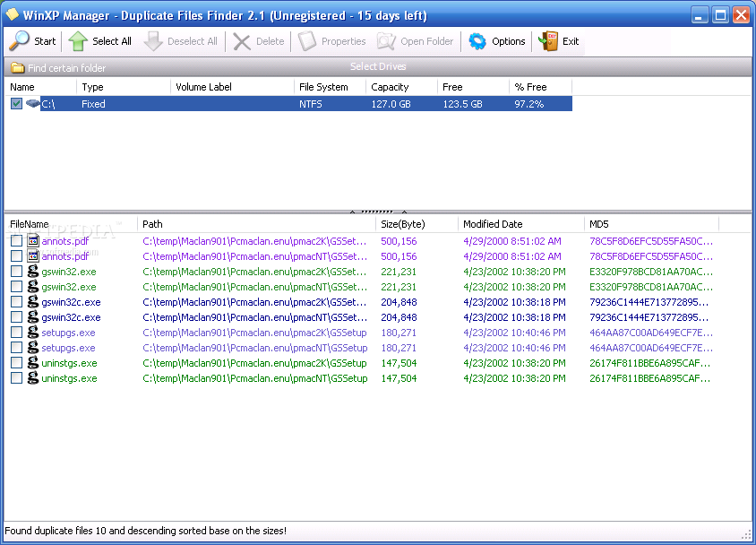The image size is (756, 545).
Task: Click the Start magnifier icon
Action: (x=20, y=41)
